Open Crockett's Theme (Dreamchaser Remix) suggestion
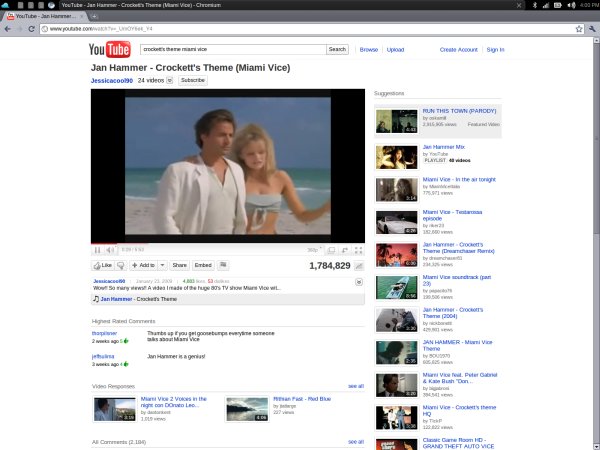The image size is (600, 450). click(458, 248)
